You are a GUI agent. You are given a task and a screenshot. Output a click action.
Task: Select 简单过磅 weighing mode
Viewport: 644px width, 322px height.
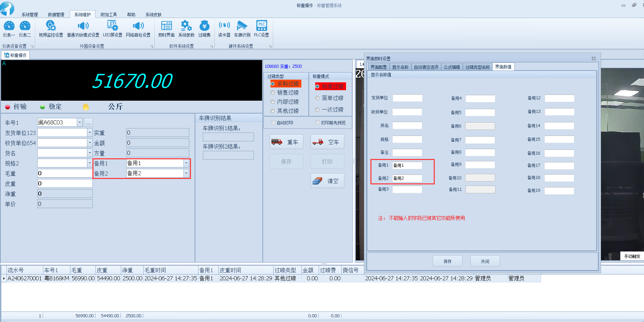point(329,98)
